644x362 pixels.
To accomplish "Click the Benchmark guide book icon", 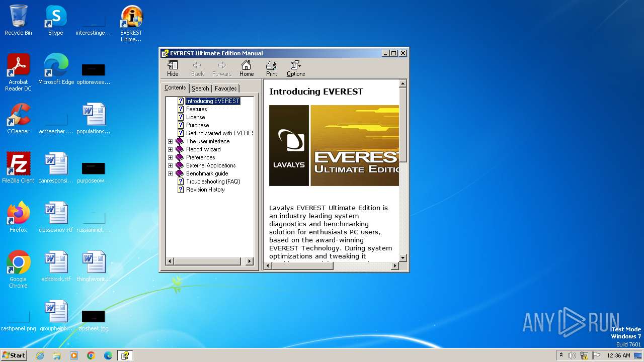I will (x=180, y=173).
